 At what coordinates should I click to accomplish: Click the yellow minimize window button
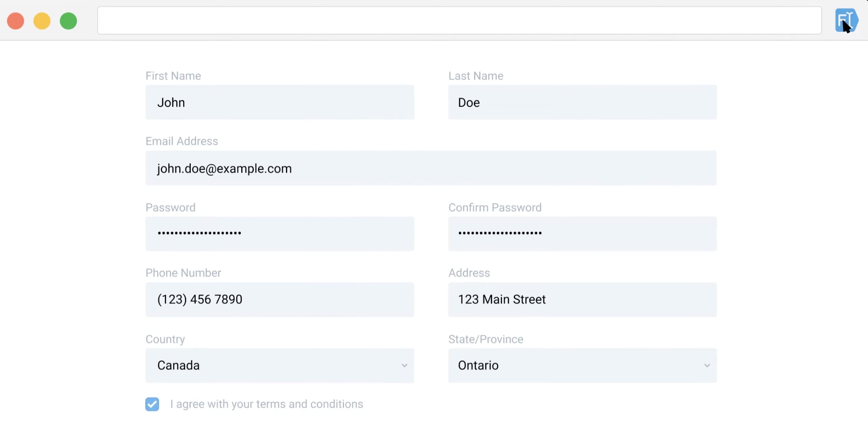(42, 21)
